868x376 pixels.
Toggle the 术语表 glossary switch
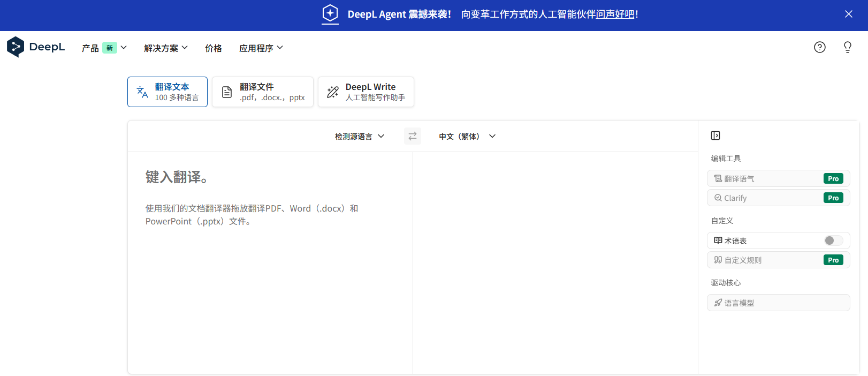833,240
